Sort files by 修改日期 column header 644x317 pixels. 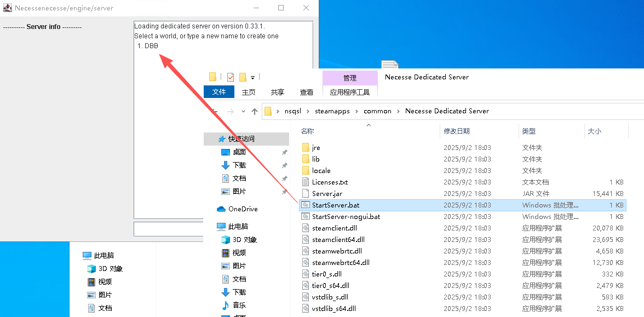[x=457, y=131]
